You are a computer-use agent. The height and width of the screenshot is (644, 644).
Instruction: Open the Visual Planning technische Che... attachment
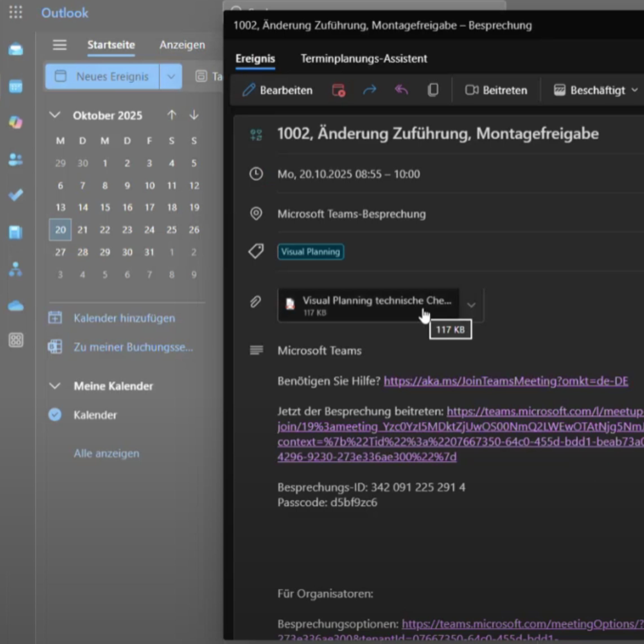coord(368,305)
